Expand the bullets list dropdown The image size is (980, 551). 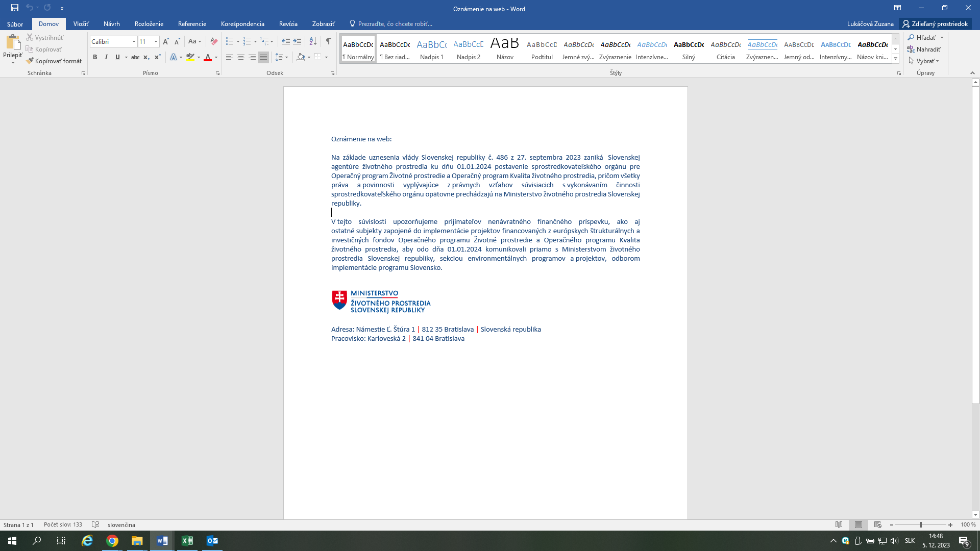click(238, 41)
